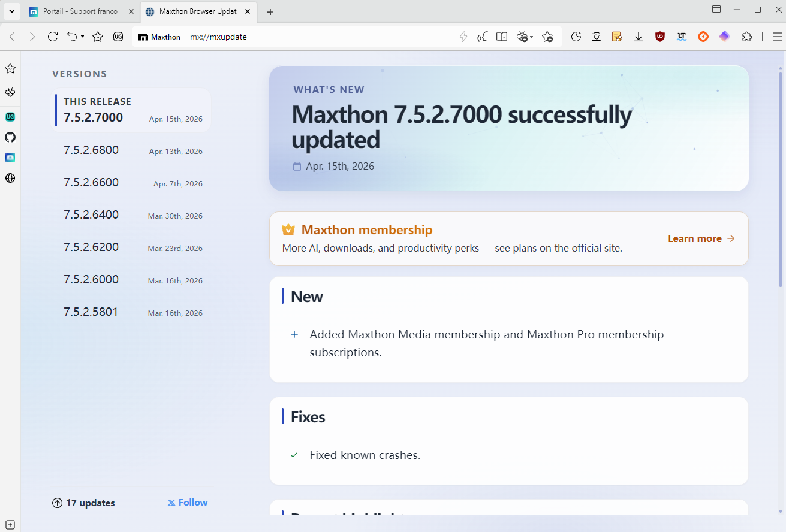Open the tab list dropdown at top-left
786x532 pixels.
11,11
